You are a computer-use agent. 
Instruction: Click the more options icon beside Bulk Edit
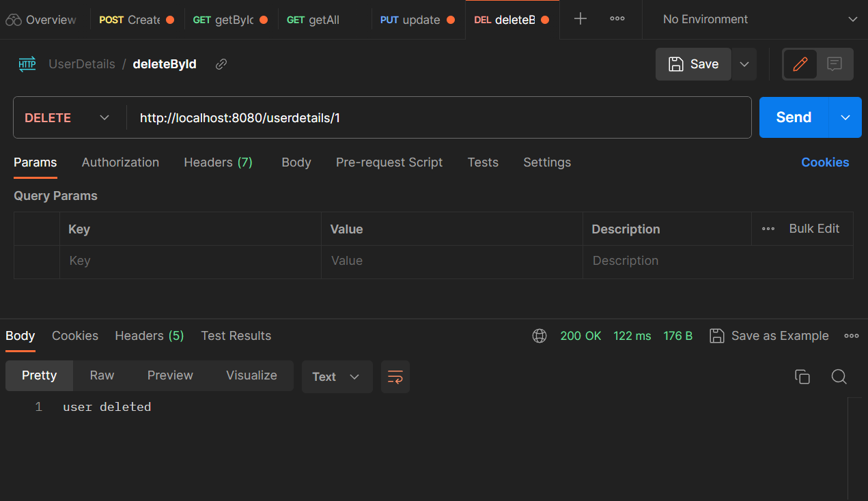[x=768, y=229]
